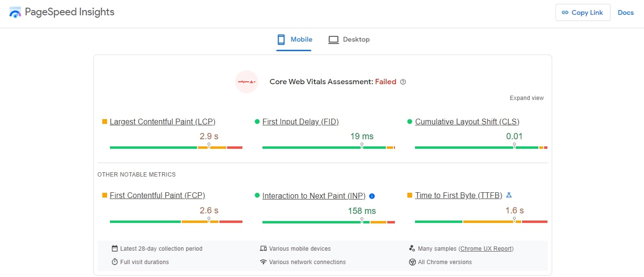Click the calendar icon beside collection period

pos(115,248)
